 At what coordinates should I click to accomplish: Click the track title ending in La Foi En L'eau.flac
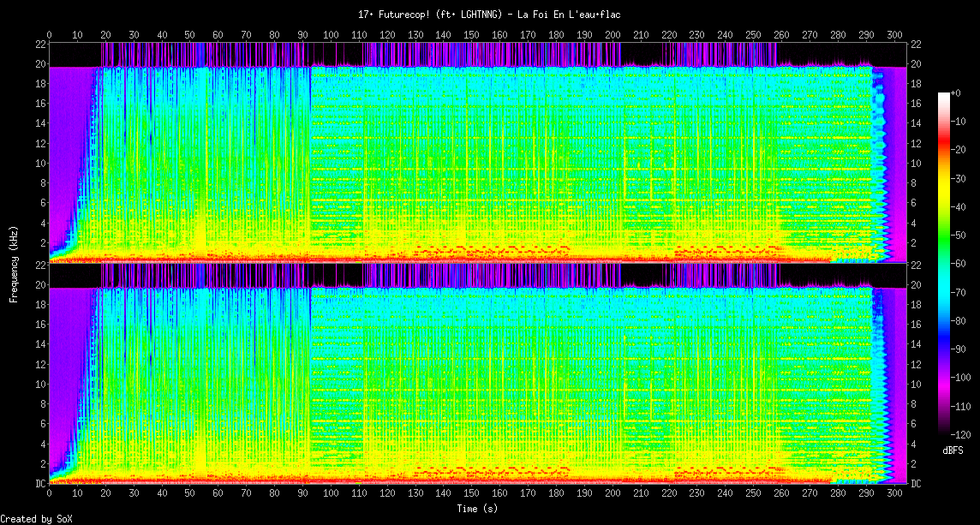coord(489,15)
